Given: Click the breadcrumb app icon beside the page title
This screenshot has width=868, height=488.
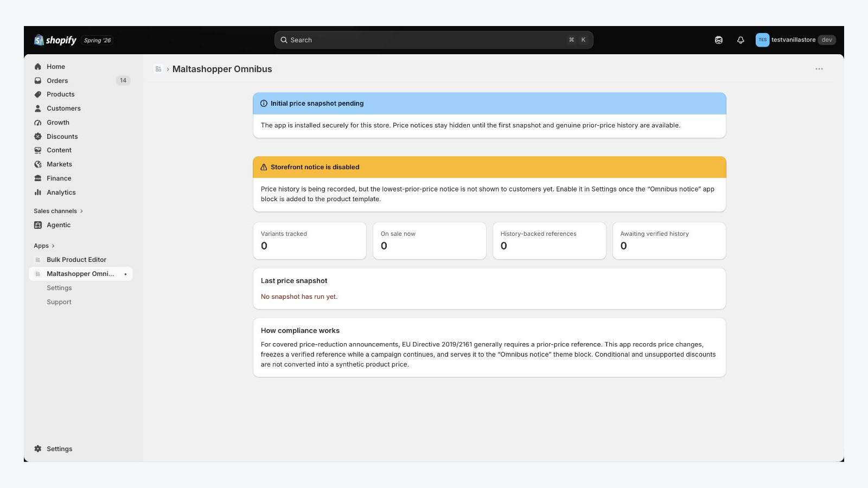Looking at the screenshot, I should tap(158, 69).
